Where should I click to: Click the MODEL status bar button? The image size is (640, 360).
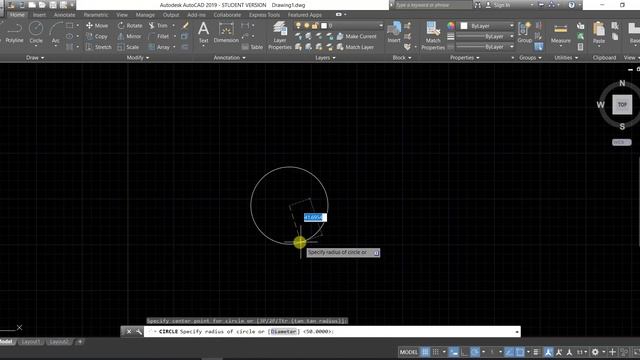pyautogui.click(x=409, y=352)
